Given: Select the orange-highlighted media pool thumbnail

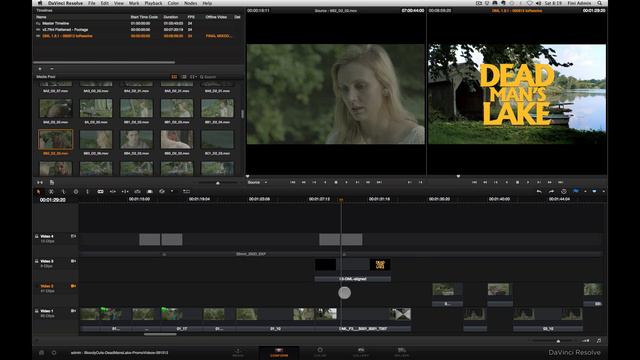Looking at the screenshot, I should (56, 140).
